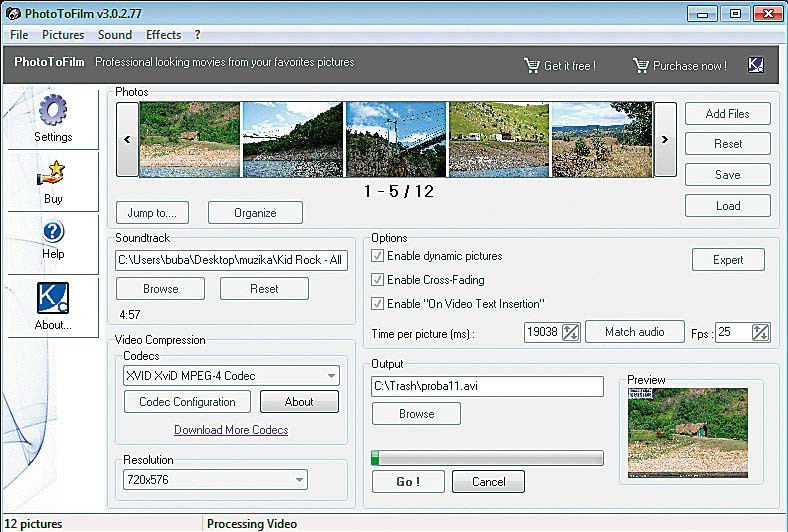Open Codec Configuration
The image size is (788, 532).
pos(187,402)
